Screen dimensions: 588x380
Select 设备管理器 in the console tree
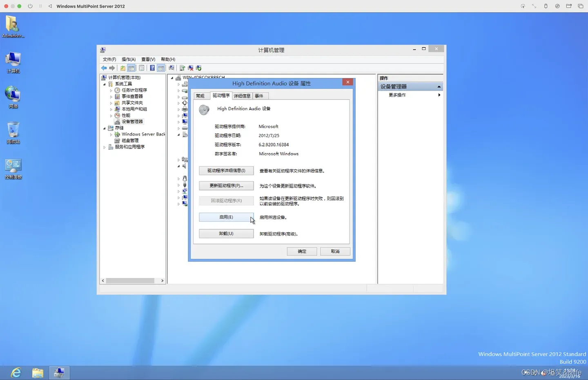pyautogui.click(x=129, y=122)
